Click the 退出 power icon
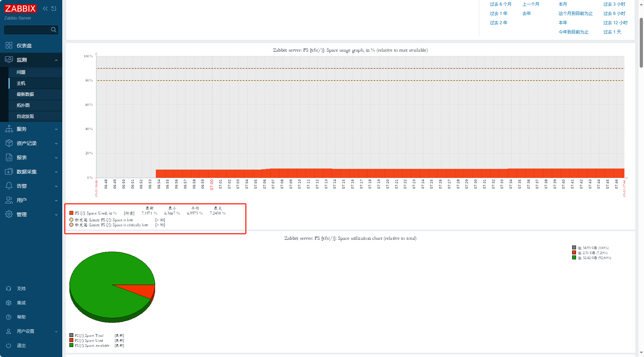This screenshot has height=357, width=644. pyautogui.click(x=9, y=346)
